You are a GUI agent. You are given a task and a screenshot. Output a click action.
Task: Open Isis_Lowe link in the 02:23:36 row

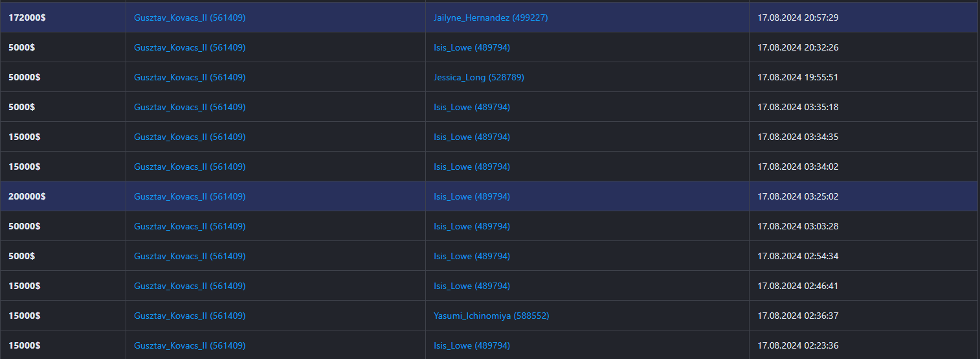471,345
